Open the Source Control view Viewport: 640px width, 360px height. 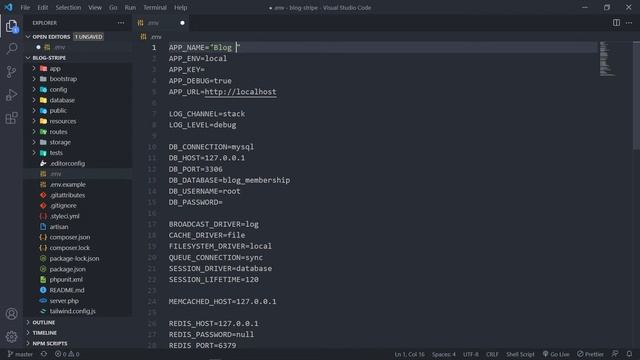[11, 72]
